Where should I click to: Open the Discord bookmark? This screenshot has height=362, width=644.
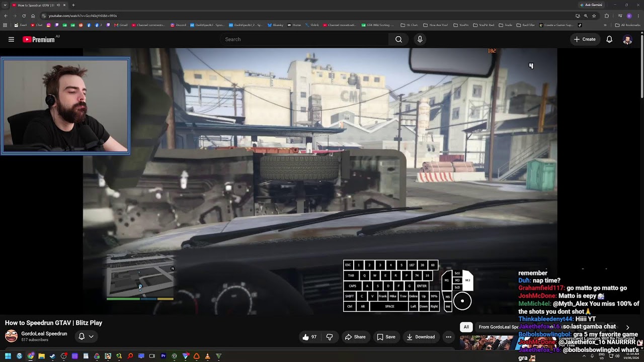pyautogui.click(x=178, y=25)
